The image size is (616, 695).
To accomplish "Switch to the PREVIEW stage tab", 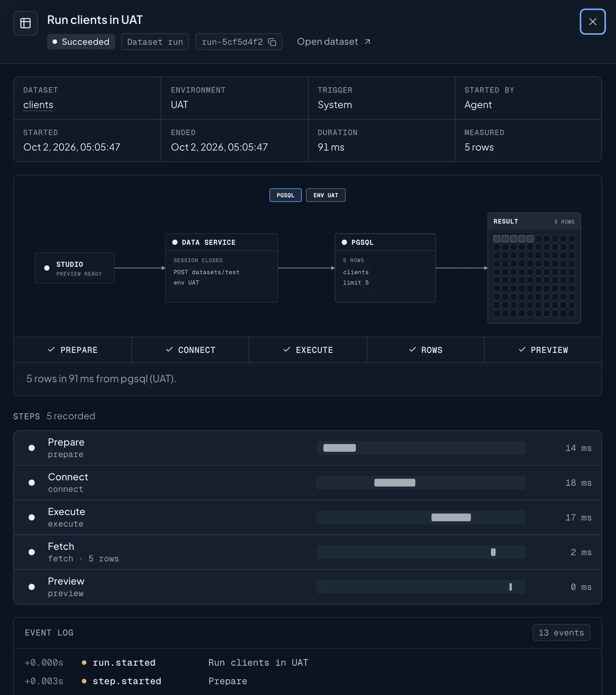I will point(543,350).
